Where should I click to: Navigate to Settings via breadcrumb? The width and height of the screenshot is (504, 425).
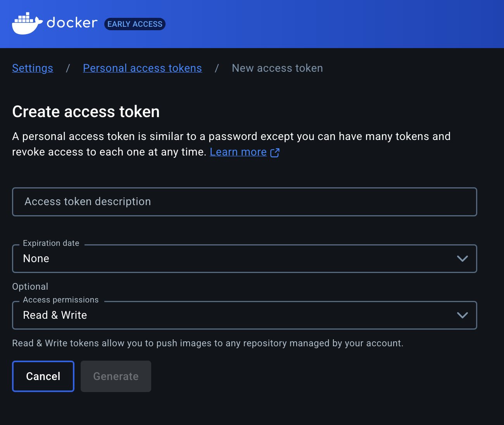coord(33,68)
